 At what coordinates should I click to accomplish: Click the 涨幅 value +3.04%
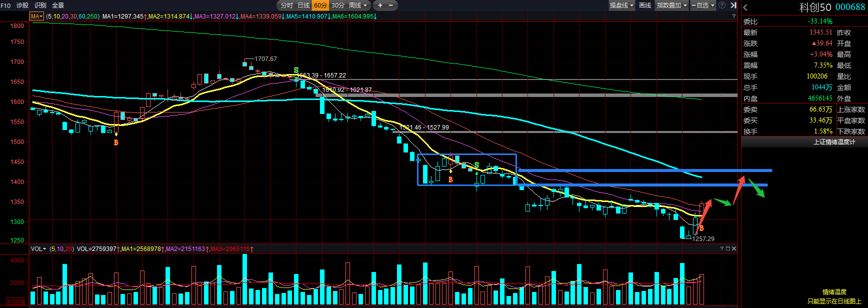coord(821,54)
